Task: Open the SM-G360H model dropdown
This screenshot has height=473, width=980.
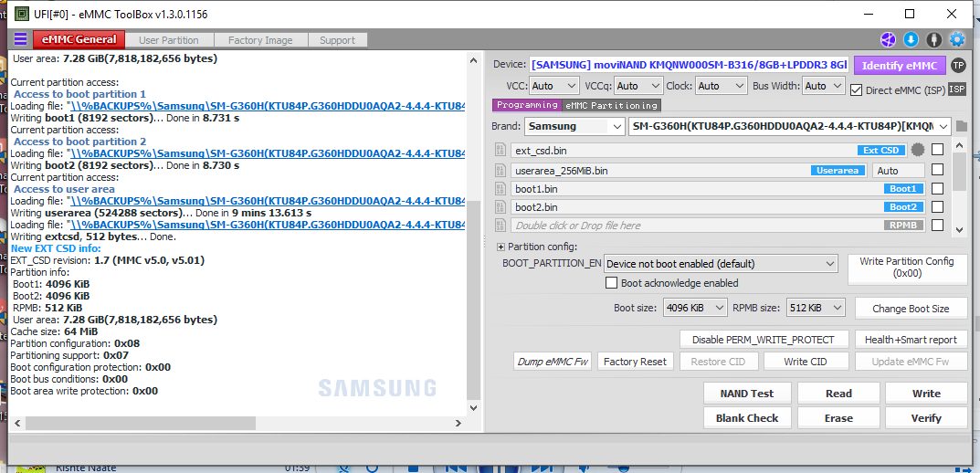Action: click(790, 126)
